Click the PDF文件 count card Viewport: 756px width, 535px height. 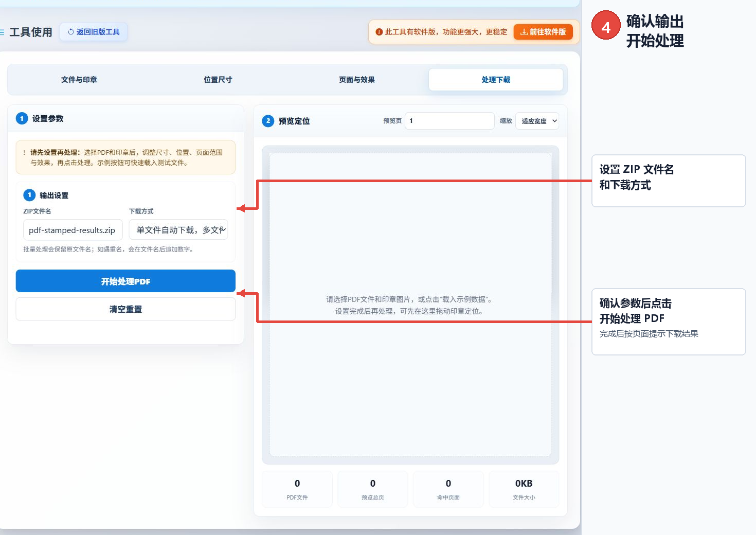click(x=297, y=489)
